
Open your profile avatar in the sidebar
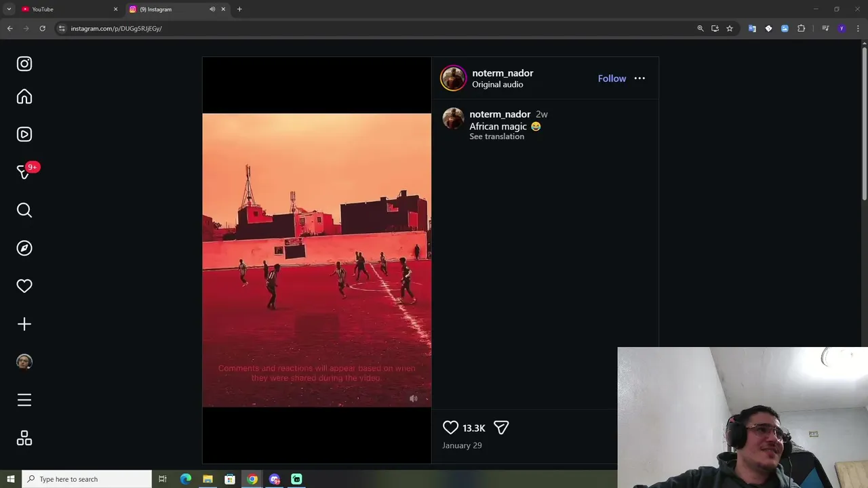pos(24,362)
